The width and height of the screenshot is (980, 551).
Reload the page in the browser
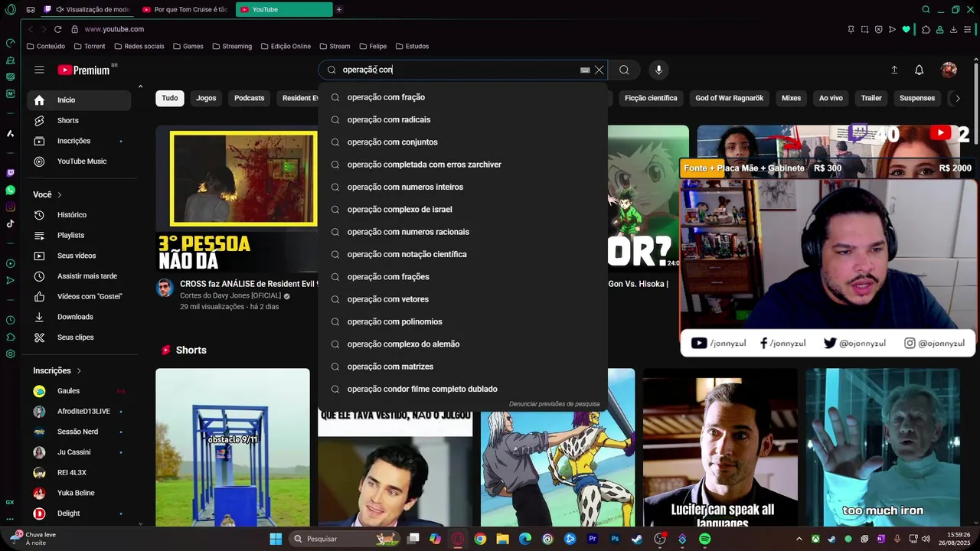coord(57,29)
